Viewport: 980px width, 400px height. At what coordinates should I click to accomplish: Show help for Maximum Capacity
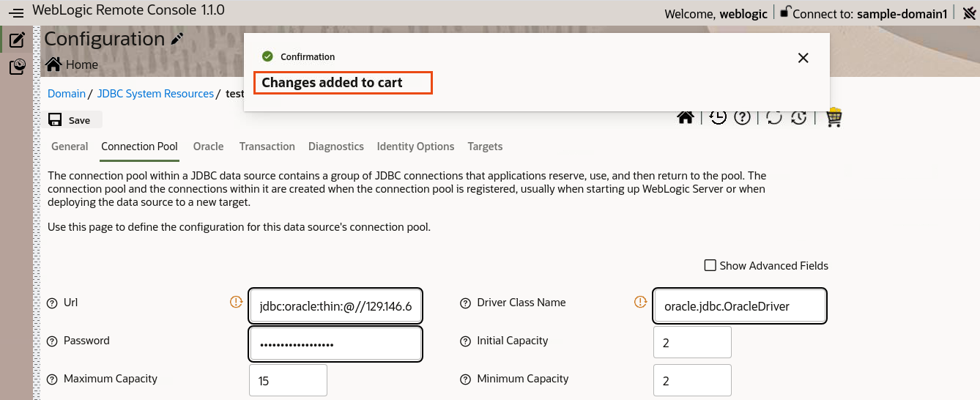tap(52, 379)
